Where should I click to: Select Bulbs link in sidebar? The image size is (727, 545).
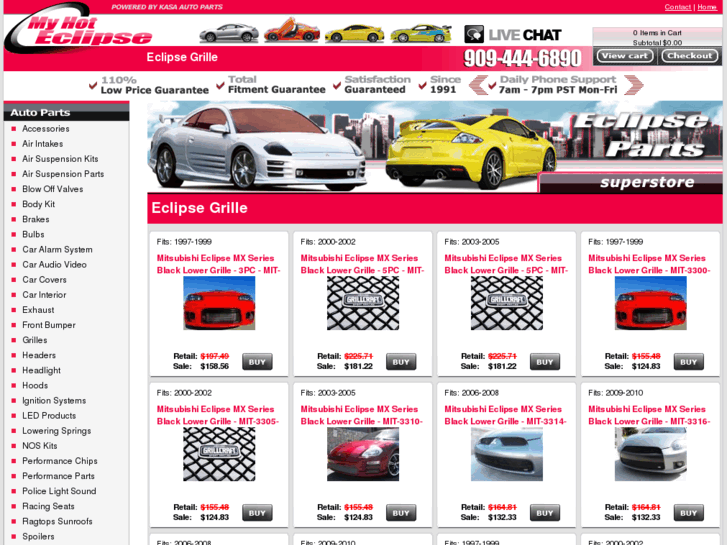(33, 235)
